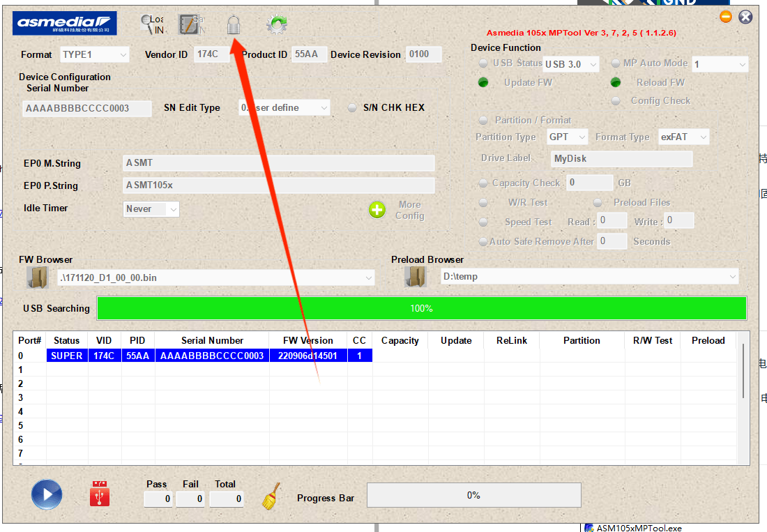The height and width of the screenshot is (532, 767).
Task: Click the Total count field
Action: (x=227, y=499)
